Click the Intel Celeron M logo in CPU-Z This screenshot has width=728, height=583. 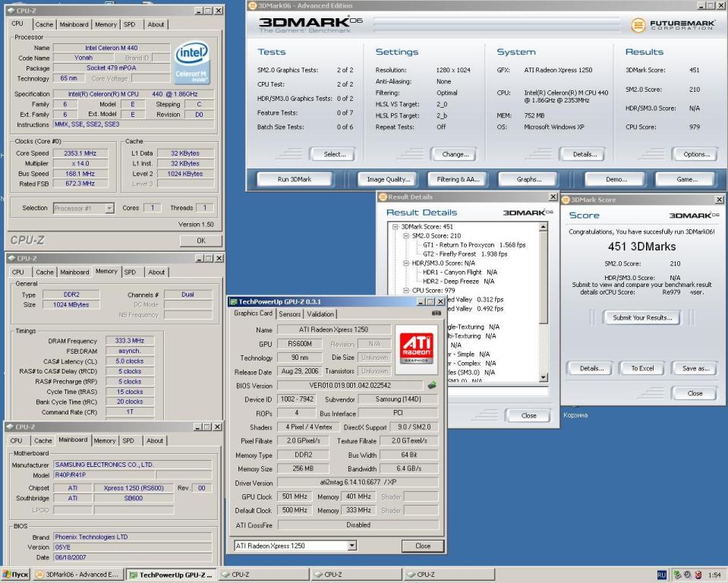coord(192,64)
